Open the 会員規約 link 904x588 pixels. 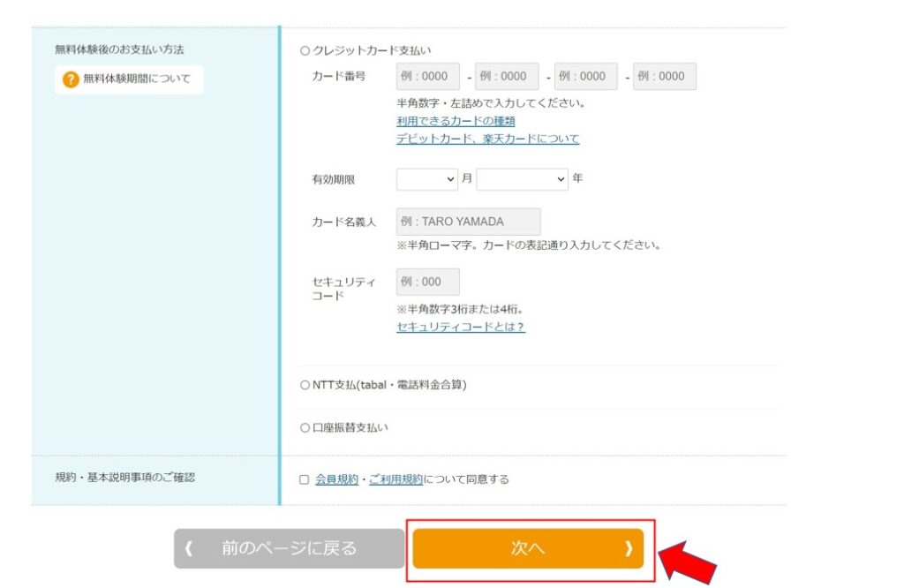click(x=336, y=479)
